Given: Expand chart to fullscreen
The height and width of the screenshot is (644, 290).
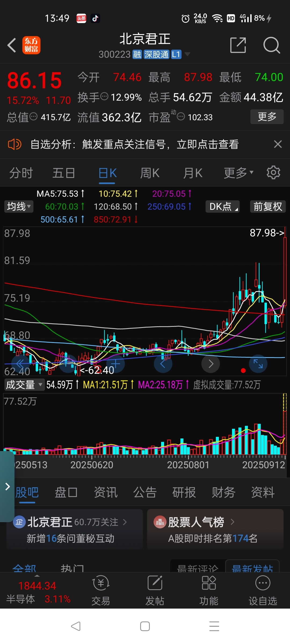Looking at the screenshot, I should click(258, 364).
